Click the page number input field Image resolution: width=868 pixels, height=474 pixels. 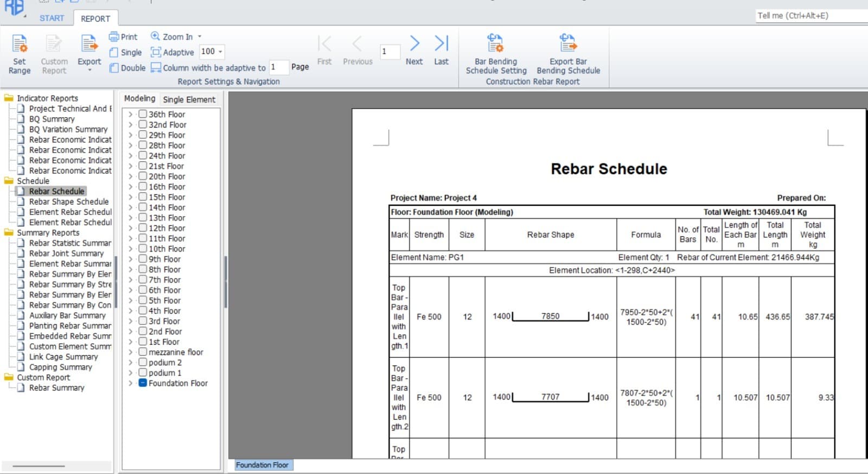(x=390, y=52)
